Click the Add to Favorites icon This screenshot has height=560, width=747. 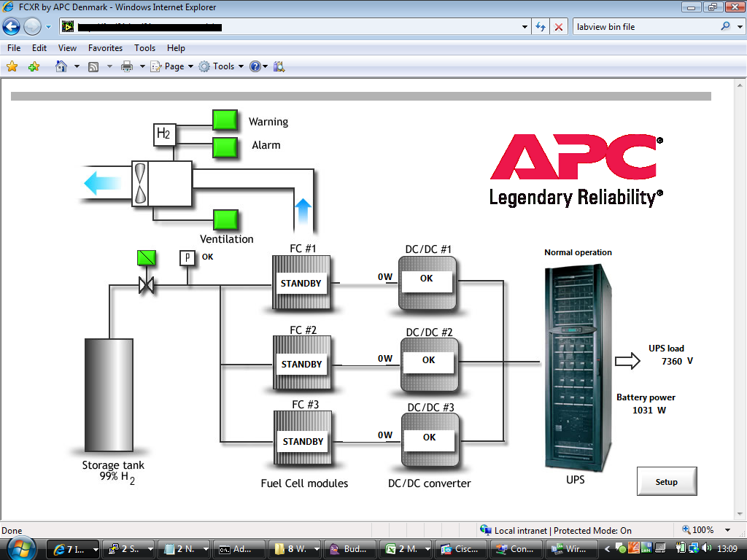34,66
